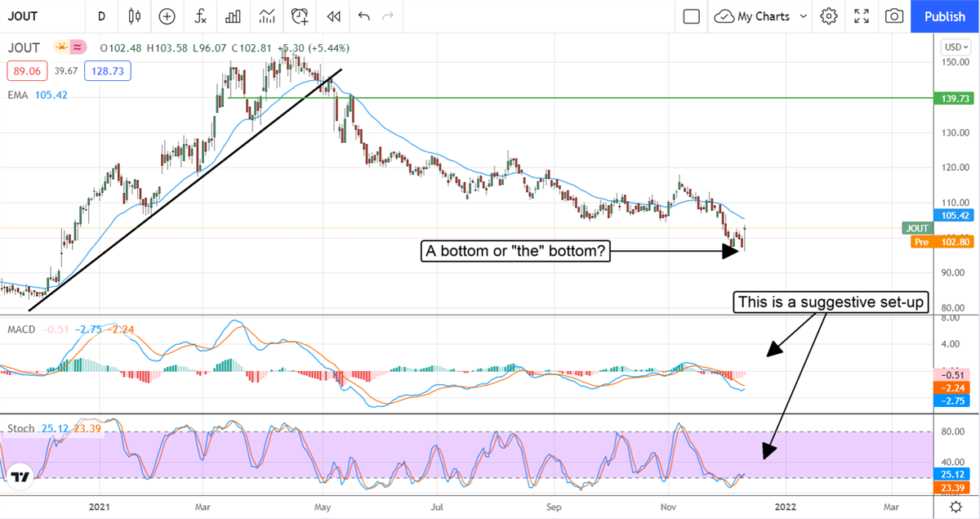This screenshot has width=980, height=519.
Task: Toggle the pink extended hours badge next to JOUT
Action: (x=78, y=47)
